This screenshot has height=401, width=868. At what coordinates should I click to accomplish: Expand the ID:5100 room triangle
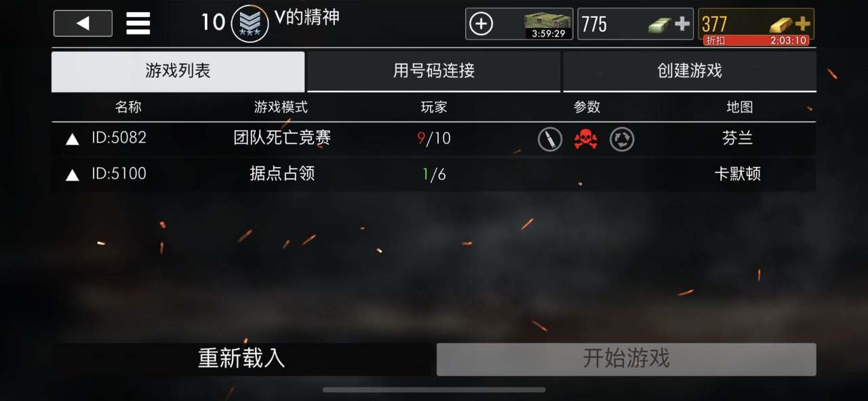click(x=72, y=175)
